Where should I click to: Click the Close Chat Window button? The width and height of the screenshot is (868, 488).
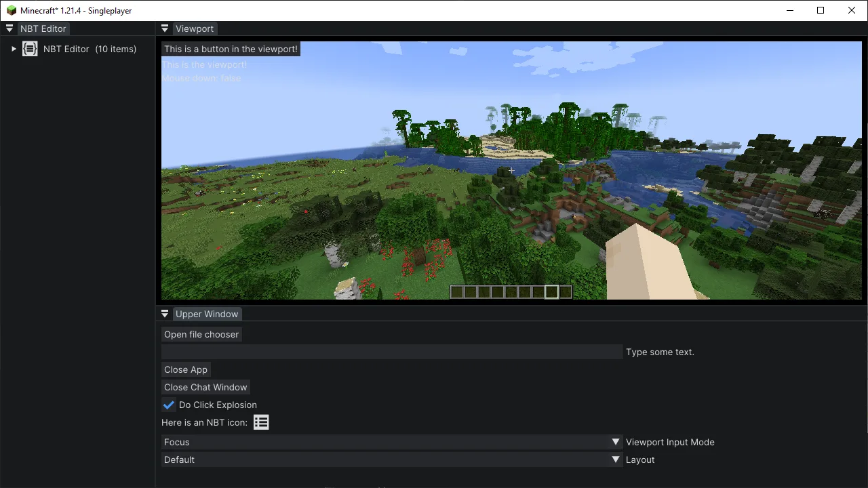coord(205,387)
